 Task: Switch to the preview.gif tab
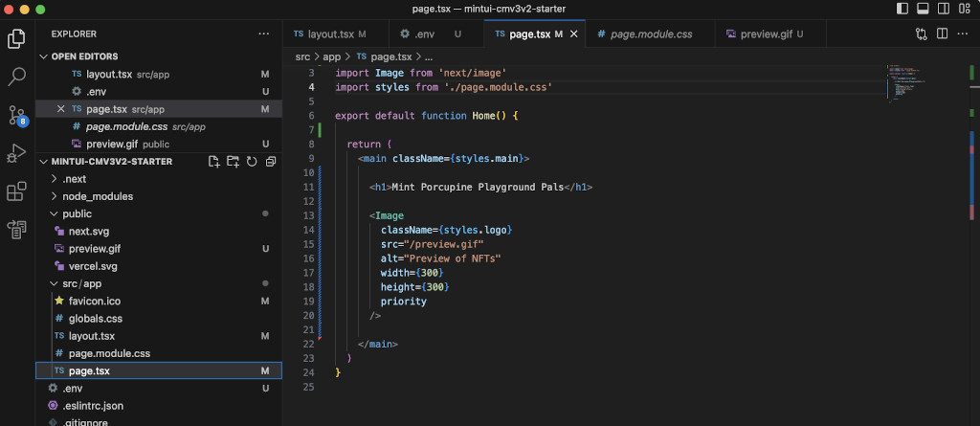click(770, 34)
